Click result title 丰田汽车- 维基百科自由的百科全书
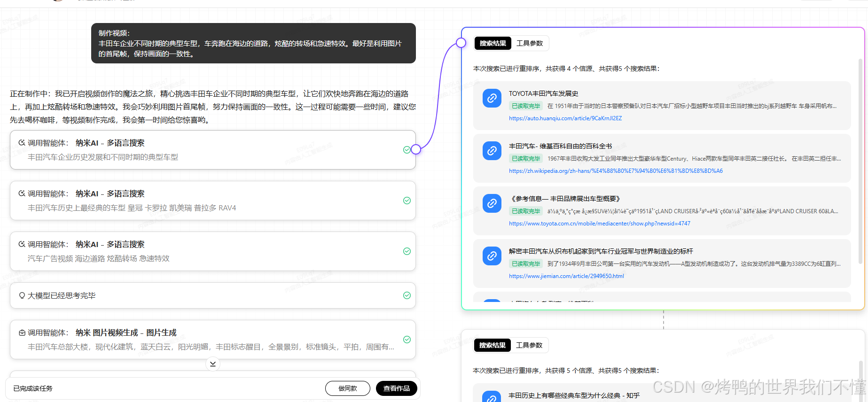868x402 pixels. click(x=560, y=146)
